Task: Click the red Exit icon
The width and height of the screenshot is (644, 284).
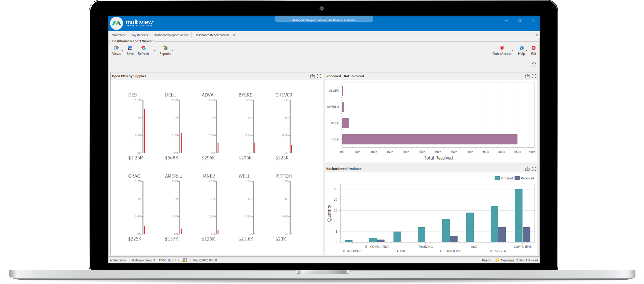Action: (x=533, y=48)
